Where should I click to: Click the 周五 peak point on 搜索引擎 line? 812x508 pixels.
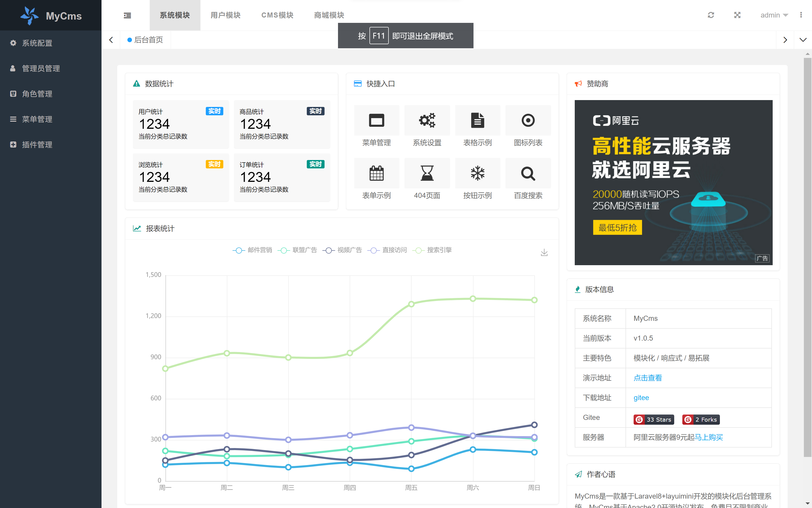[x=411, y=304]
